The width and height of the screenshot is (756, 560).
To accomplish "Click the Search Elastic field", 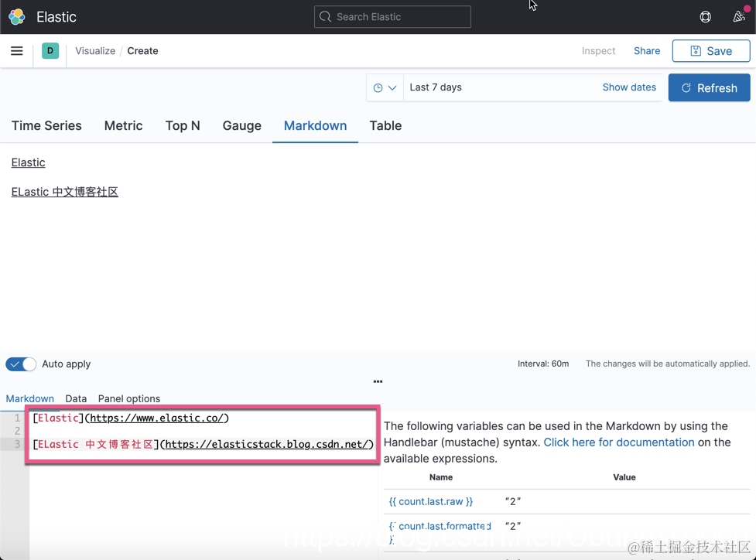I will coord(392,17).
